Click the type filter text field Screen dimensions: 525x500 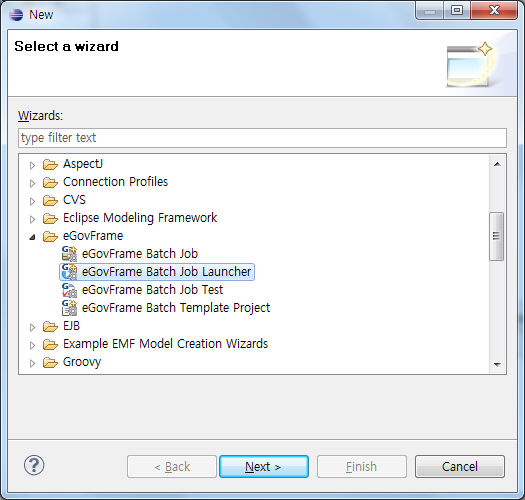pos(262,138)
